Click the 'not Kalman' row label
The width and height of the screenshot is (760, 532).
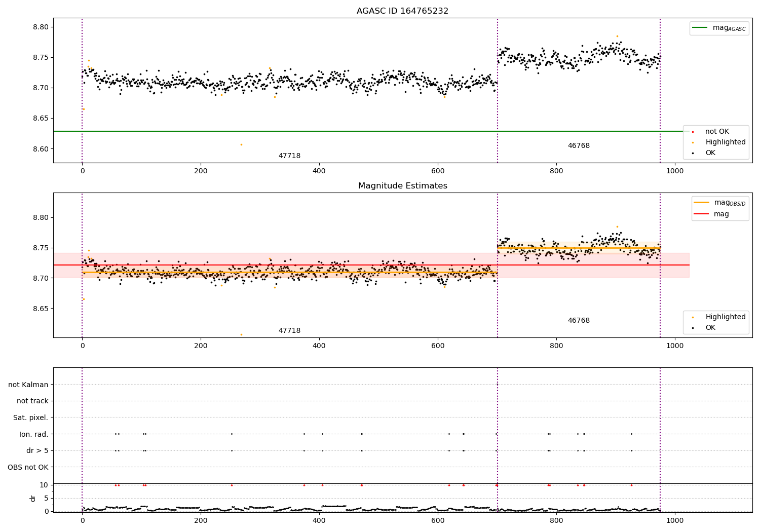click(28, 385)
